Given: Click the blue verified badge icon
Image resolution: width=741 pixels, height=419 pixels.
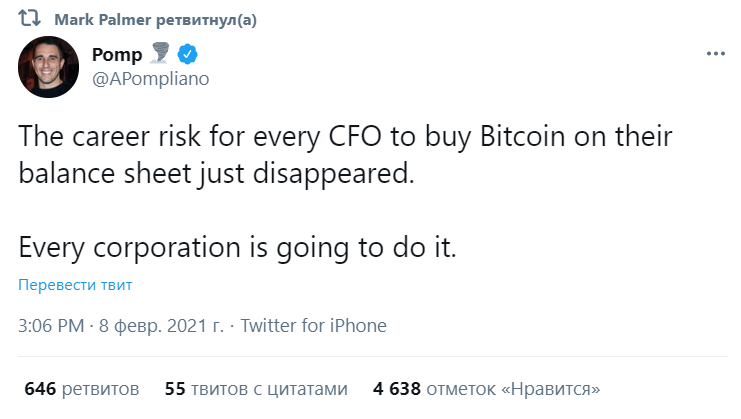Looking at the screenshot, I should [188, 54].
